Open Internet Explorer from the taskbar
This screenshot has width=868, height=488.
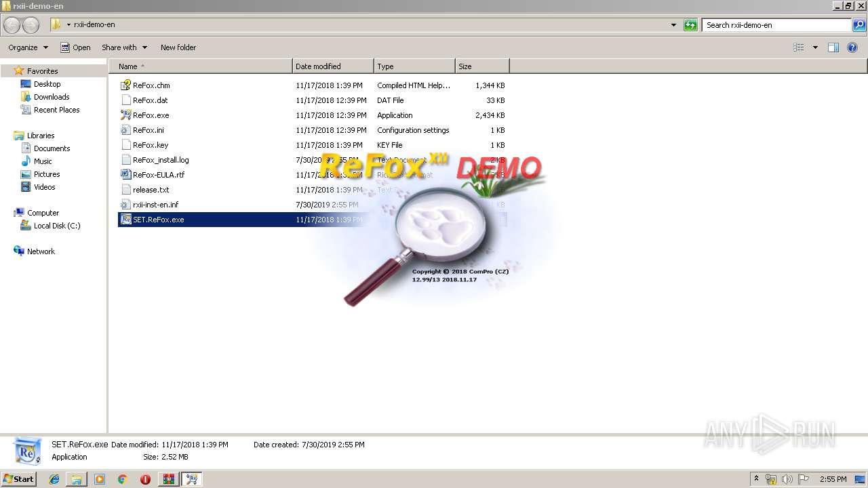(x=54, y=479)
